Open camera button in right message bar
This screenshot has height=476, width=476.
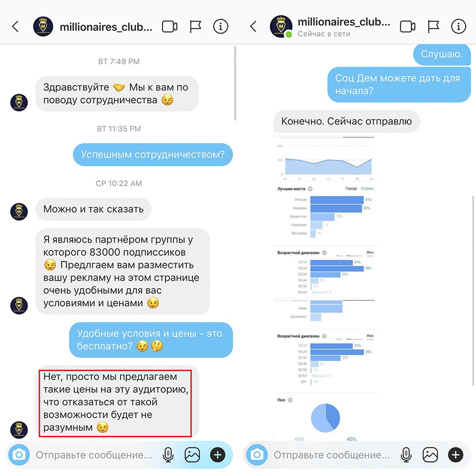(257, 455)
